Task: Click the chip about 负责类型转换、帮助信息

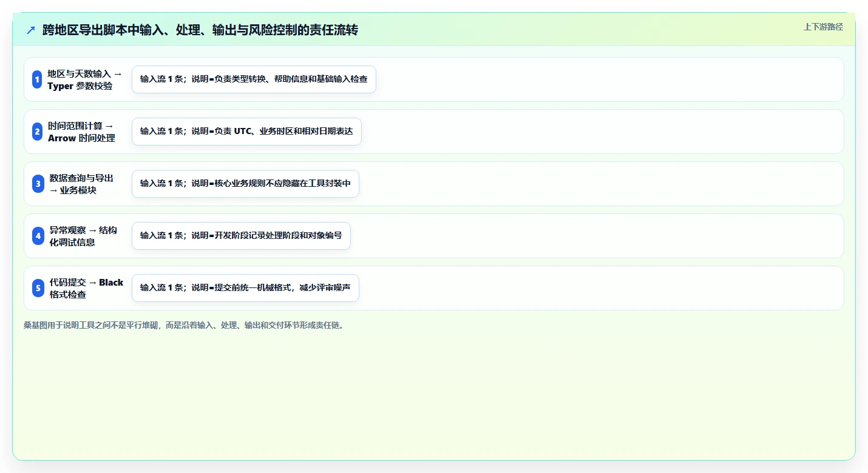Action: tap(254, 79)
